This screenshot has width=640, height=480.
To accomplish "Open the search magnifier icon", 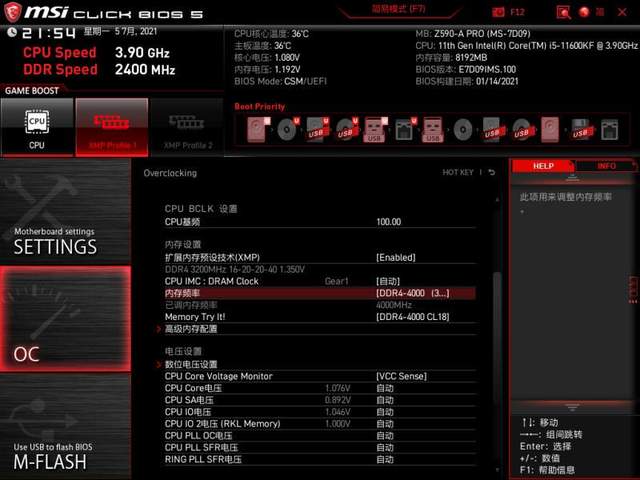I will [563, 12].
